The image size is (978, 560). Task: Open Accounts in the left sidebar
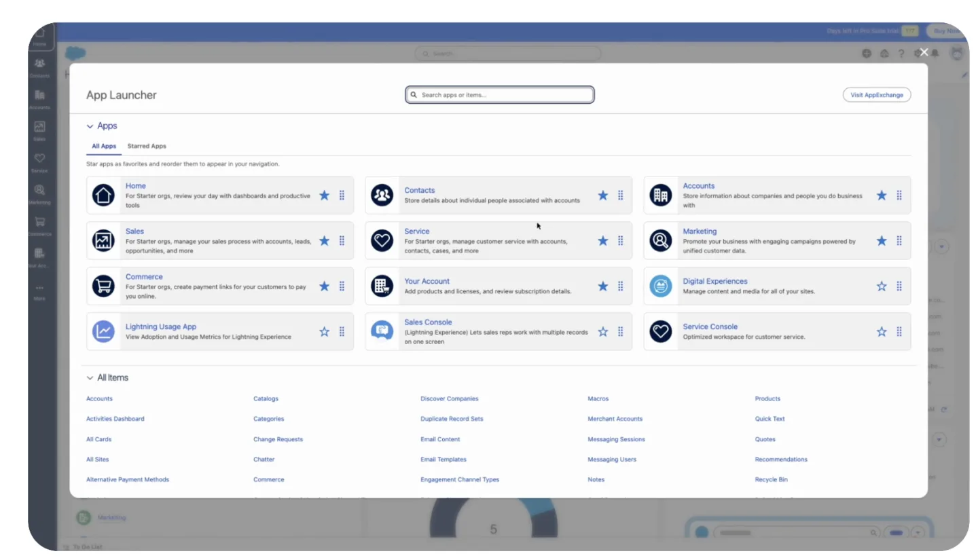click(39, 100)
